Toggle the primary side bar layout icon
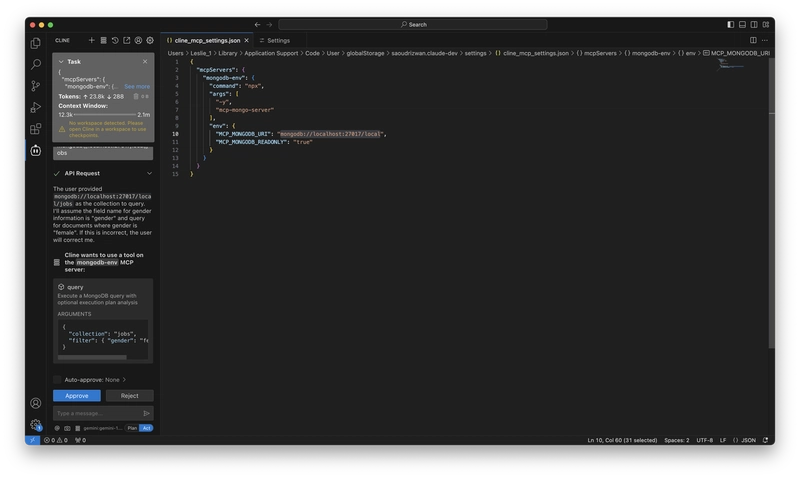 [x=731, y=24]
